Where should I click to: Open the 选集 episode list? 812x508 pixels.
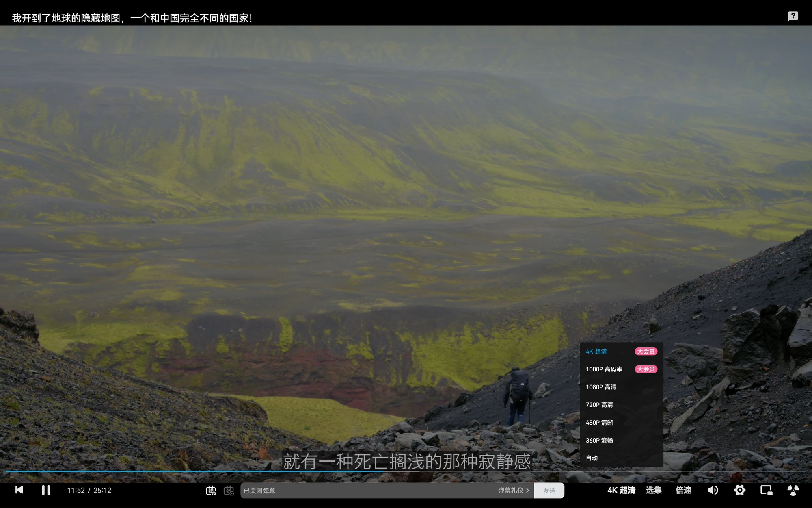click(x=654, y=490)
